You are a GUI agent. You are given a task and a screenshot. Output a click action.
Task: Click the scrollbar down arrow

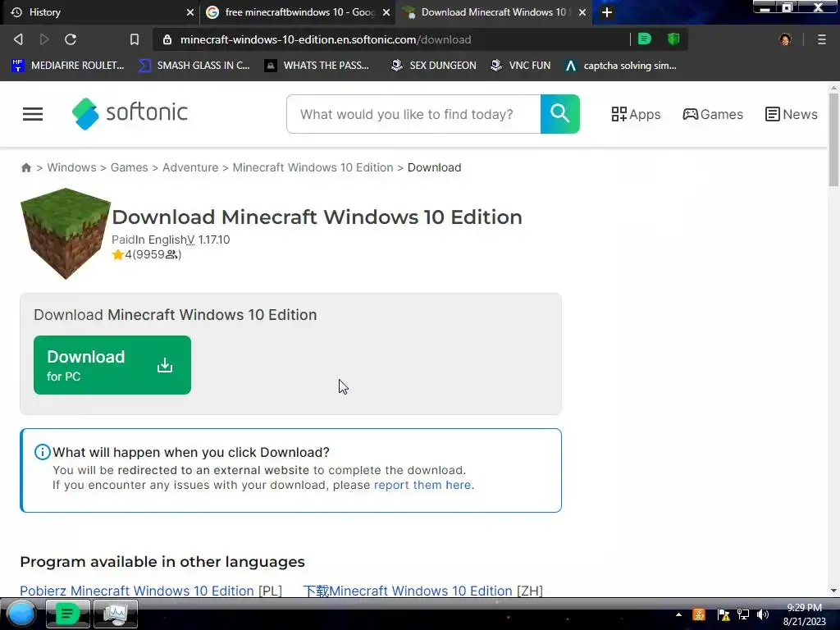833,590
